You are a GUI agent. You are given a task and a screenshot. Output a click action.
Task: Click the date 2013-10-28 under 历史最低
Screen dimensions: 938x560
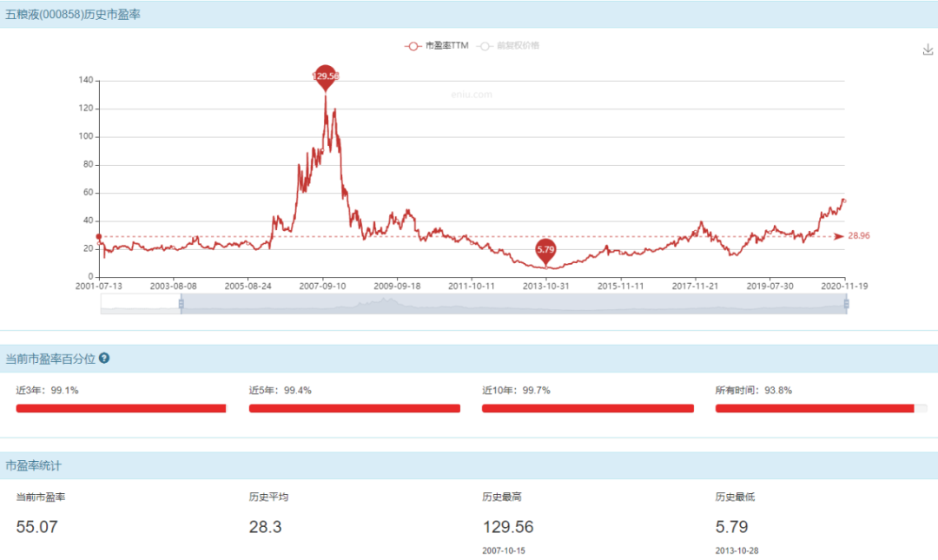pyautogui.click(x=737, y=550)
